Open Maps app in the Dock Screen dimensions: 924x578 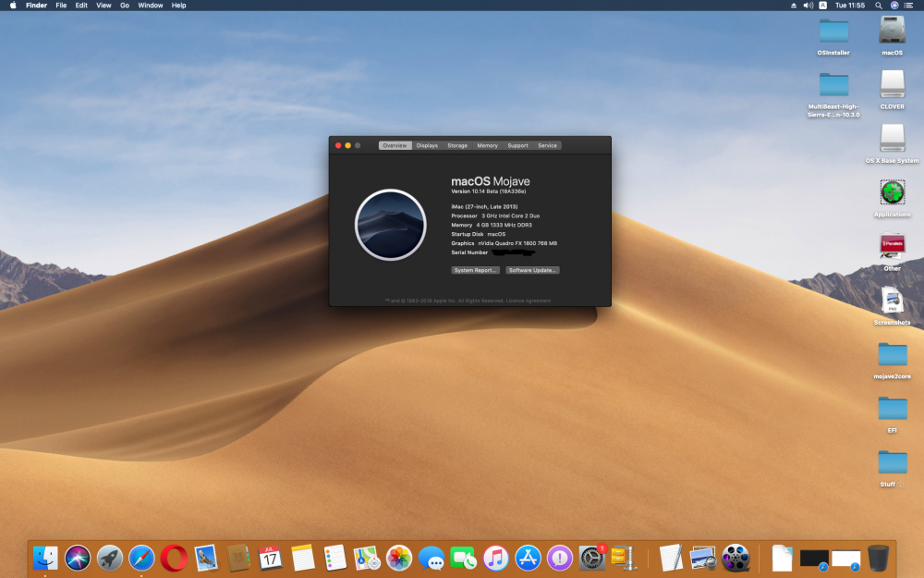coord(367,558)
